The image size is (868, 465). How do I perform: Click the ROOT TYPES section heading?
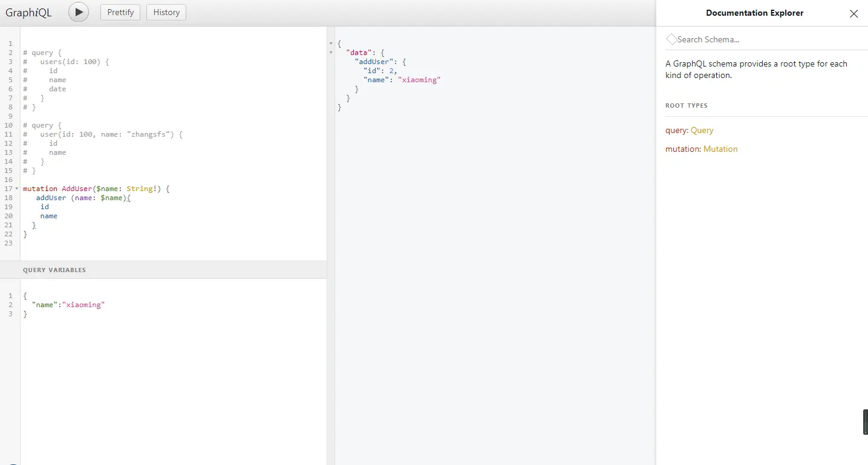click(x=687, y=105)
